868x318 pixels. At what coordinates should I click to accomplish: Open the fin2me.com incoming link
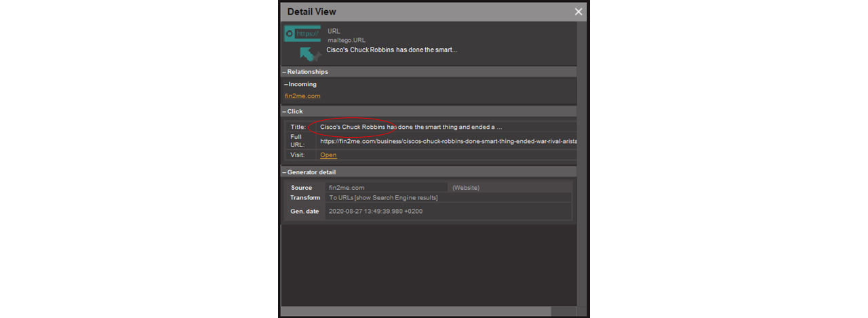[x=302, y=96]
